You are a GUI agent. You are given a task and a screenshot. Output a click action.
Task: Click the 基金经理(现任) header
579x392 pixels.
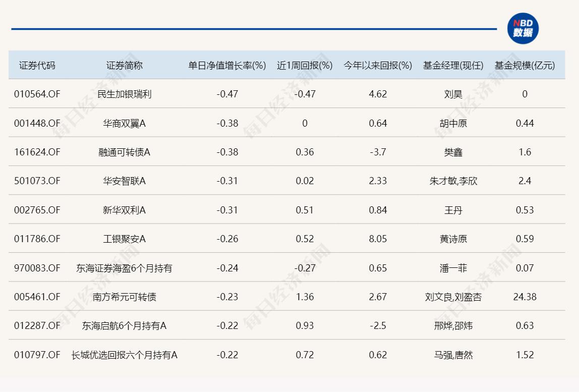coord(453,66)
